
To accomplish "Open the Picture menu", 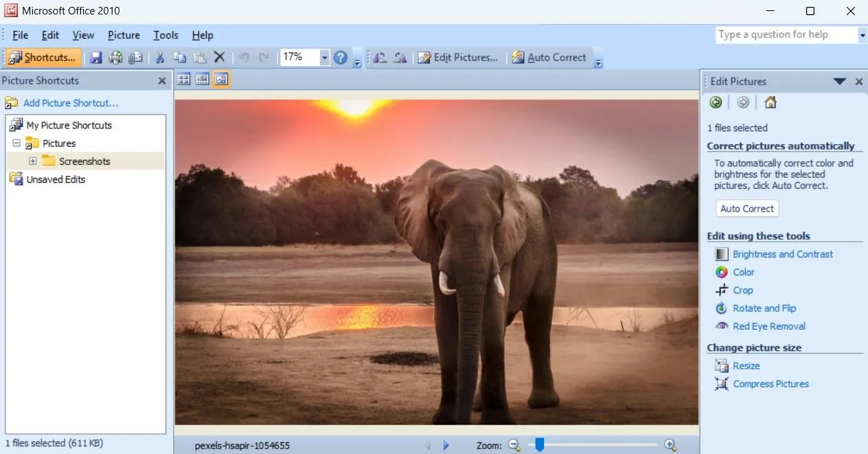I will pyautogui.click(x=124, y=35).
